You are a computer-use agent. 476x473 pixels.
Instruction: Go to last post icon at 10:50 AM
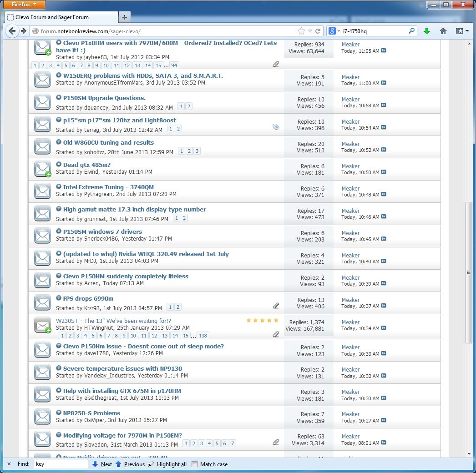384,172
